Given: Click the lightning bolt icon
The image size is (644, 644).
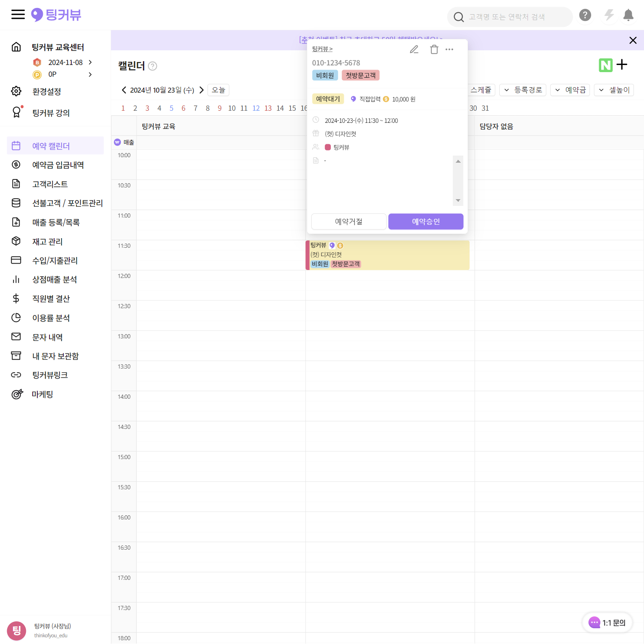Looking at the screenshot, I should [609, 15].
